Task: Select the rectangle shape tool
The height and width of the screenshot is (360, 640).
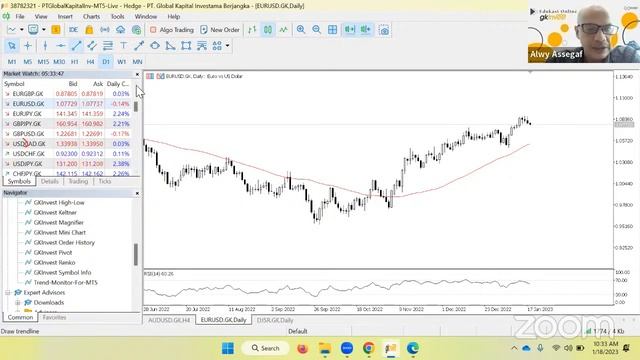Action: pos(186,46)
